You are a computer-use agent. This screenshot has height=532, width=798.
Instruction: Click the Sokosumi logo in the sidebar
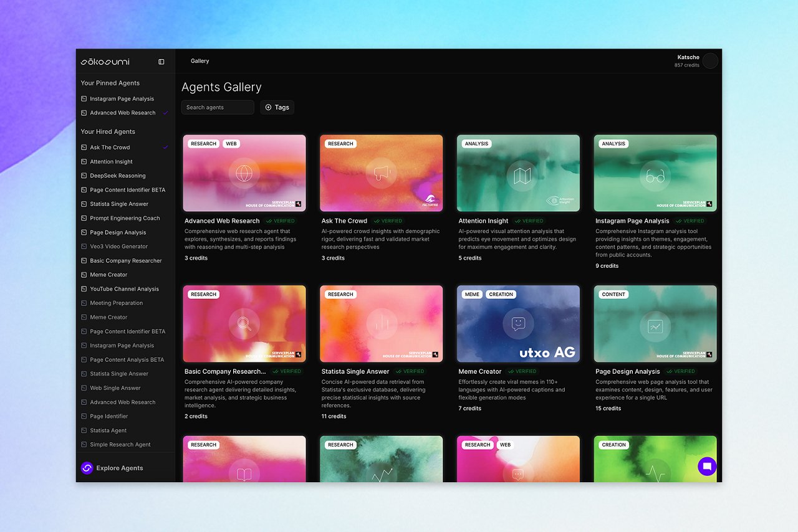click(x=105, y=62)
